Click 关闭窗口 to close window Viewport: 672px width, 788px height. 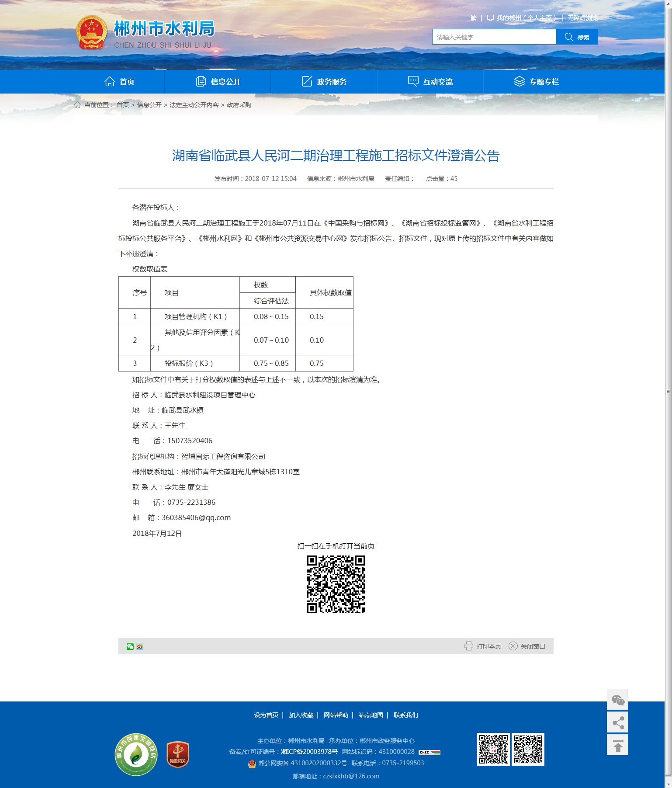(x=527, y=646)
